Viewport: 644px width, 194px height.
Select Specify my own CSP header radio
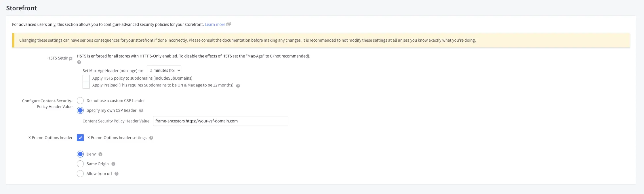pos(80,110)
